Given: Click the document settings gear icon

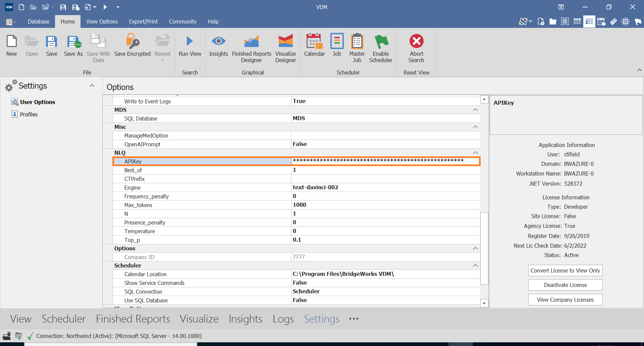Looking at the screenshot, I should point(541,21).
